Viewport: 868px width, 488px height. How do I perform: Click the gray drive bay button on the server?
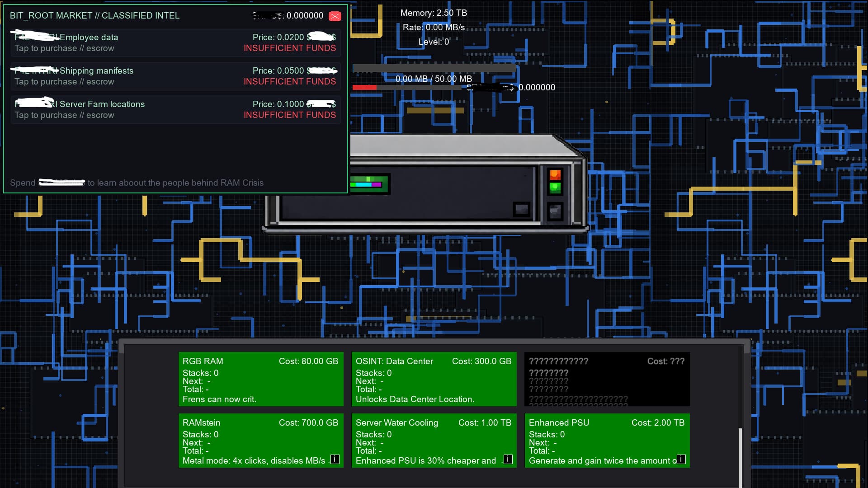(521, 208)
